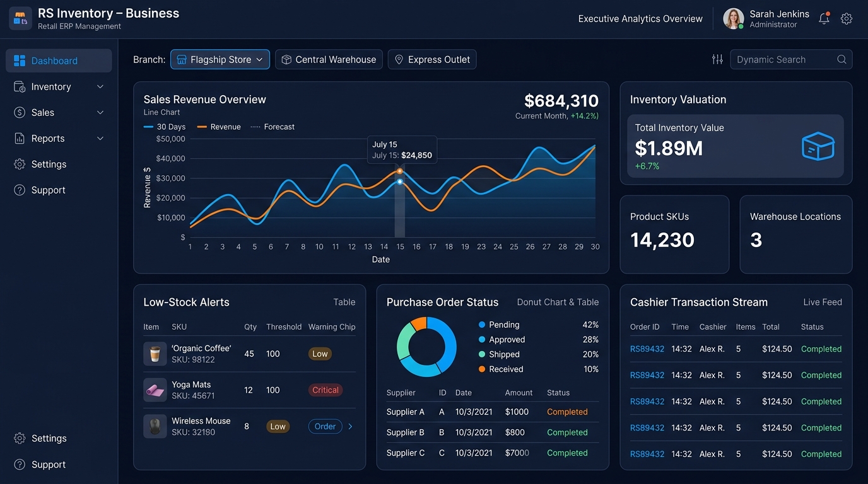Click the Critical chip for Yoga Mats
The height and width of the screenshot is (484, 868).
pos(325,390)
